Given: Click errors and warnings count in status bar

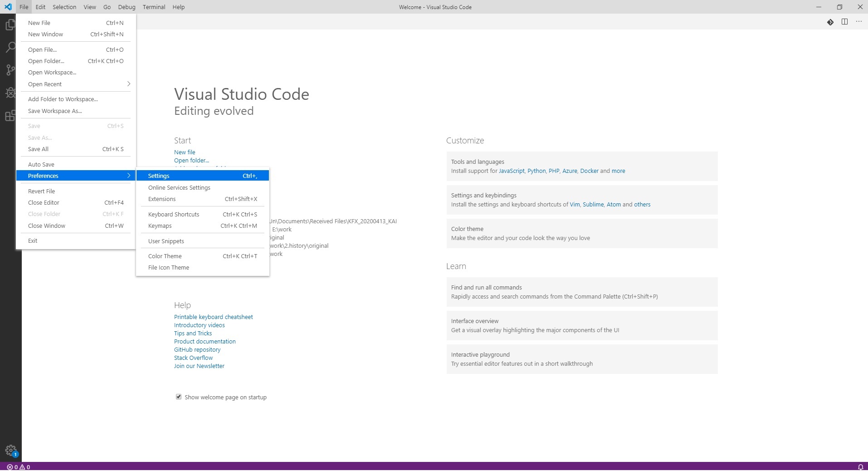Looking at the screenshot, I should tap(19, 466).
